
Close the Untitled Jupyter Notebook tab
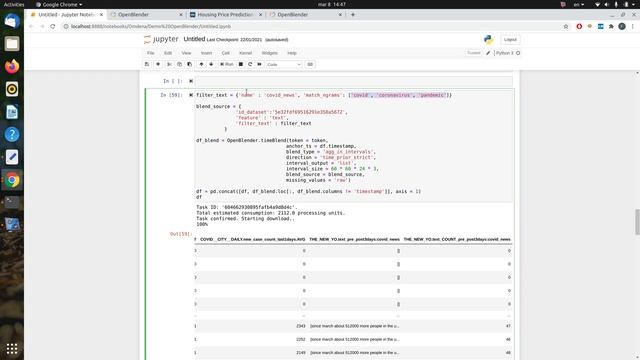pyautogui.click(x=101, y=15)
